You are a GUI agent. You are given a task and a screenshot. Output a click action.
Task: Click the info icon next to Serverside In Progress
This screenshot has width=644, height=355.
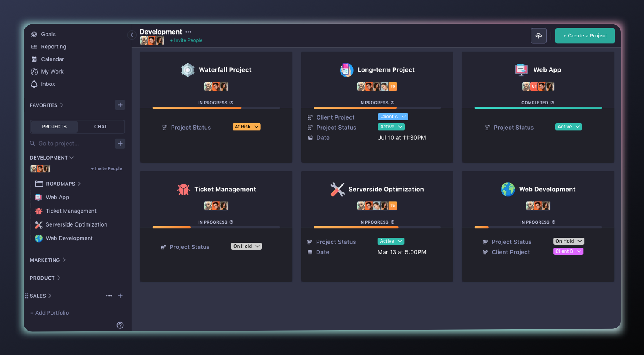pyautogui.click(x=392, y=222)
